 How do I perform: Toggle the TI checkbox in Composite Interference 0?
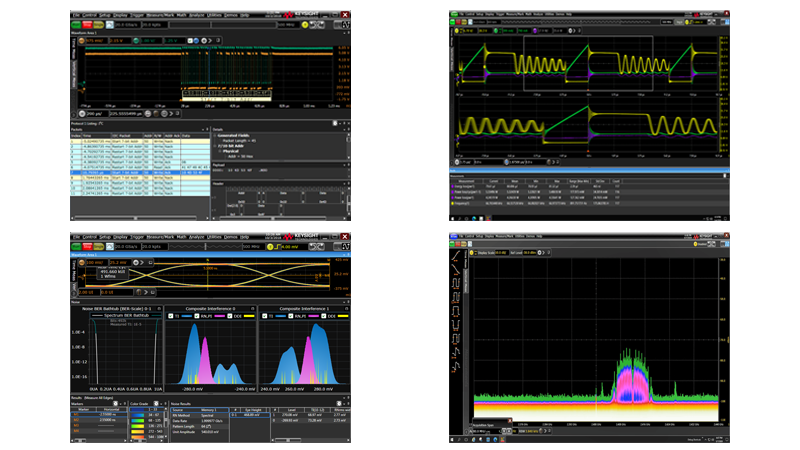point(170,314)
